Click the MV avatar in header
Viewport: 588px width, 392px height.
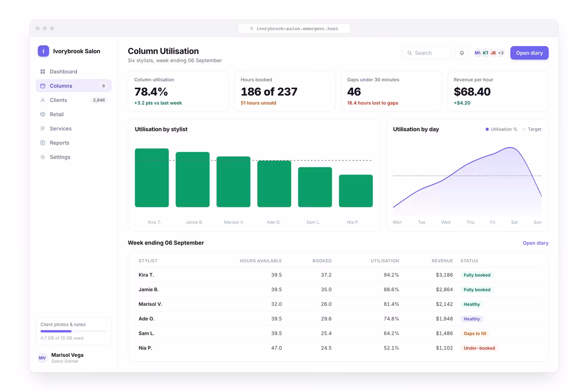(478, 53)
